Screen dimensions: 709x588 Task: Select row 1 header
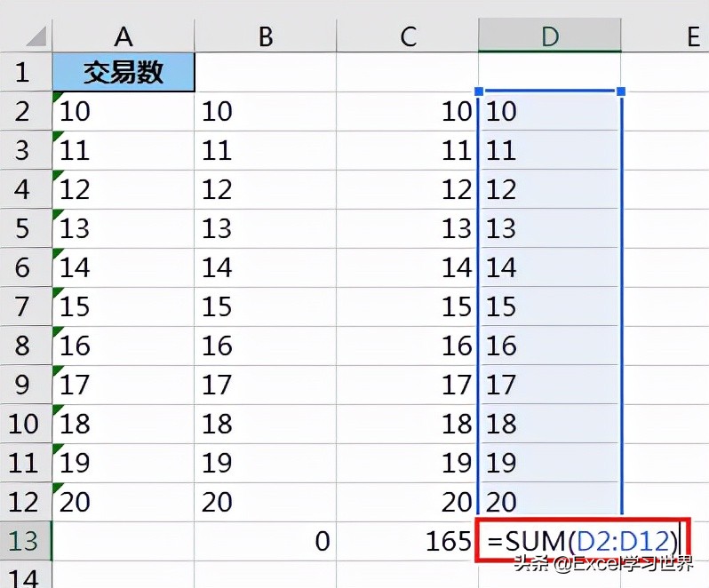(x=26, y=72)
